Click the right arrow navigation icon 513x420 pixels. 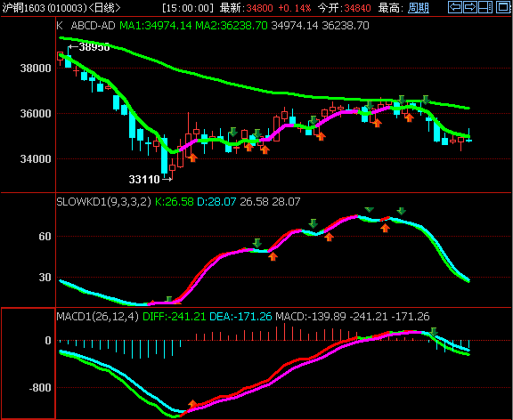(x=470, y=7)
